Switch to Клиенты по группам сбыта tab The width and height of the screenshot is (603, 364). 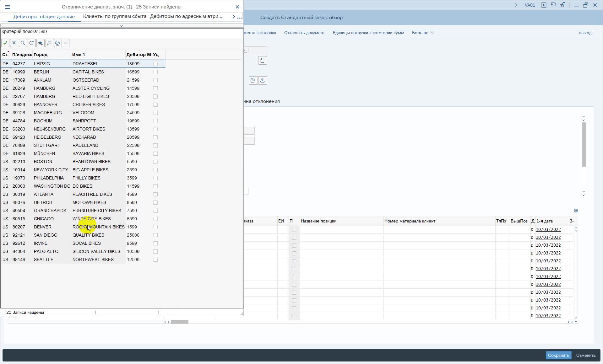[x=115, y=16]
